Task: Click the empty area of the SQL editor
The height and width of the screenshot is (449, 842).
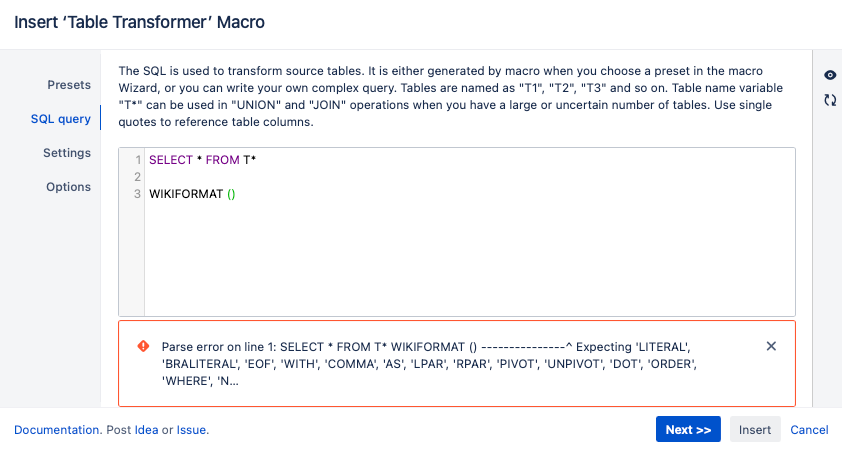Action: click(x=470, y=260)
